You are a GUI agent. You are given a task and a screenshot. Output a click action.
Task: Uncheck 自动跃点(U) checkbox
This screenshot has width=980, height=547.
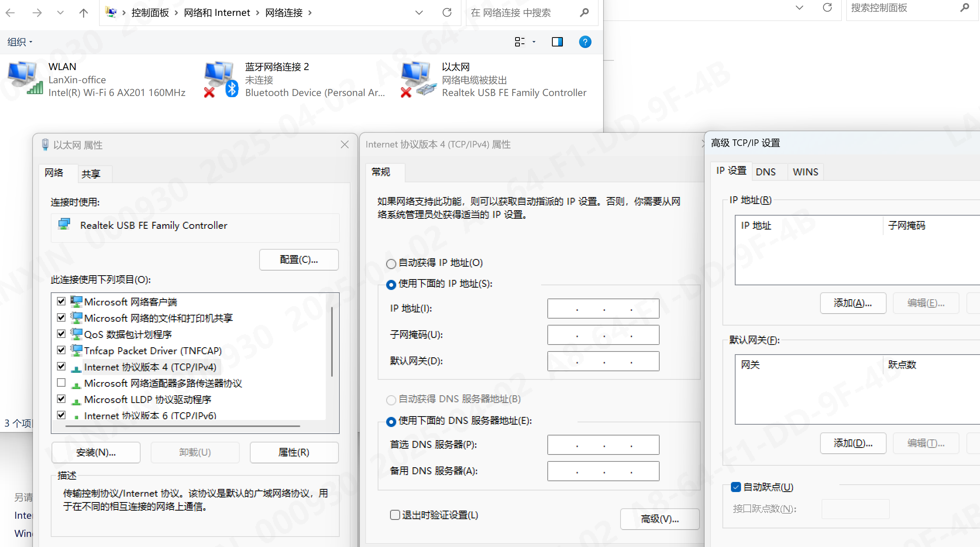[736, 487]
